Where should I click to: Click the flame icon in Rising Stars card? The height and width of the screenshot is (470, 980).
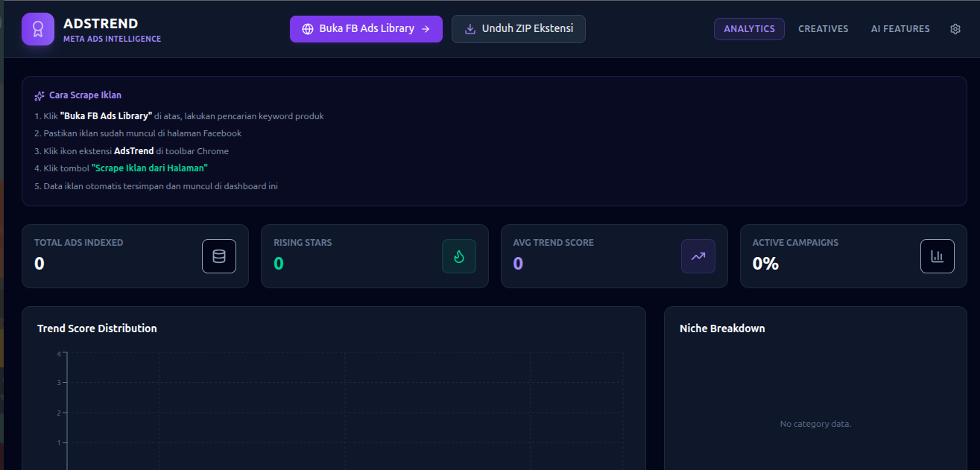click(x=459, y=256)
